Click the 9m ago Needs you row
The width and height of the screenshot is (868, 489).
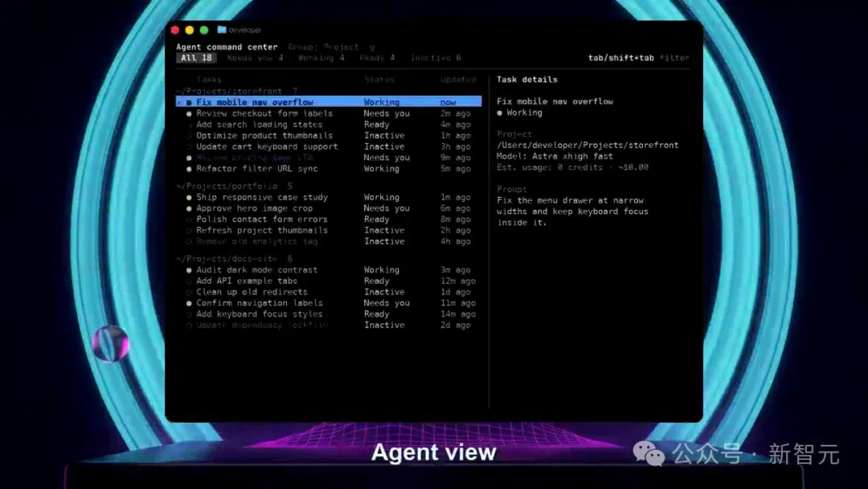click(329, 158)
